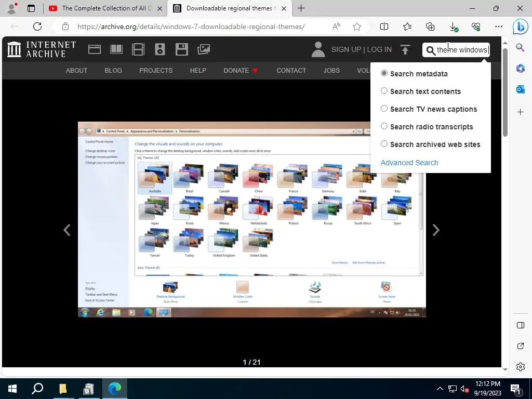Screen dimensions: 532x399
Task: Open the DONATE menu item
Action: (x=241, y=71)
